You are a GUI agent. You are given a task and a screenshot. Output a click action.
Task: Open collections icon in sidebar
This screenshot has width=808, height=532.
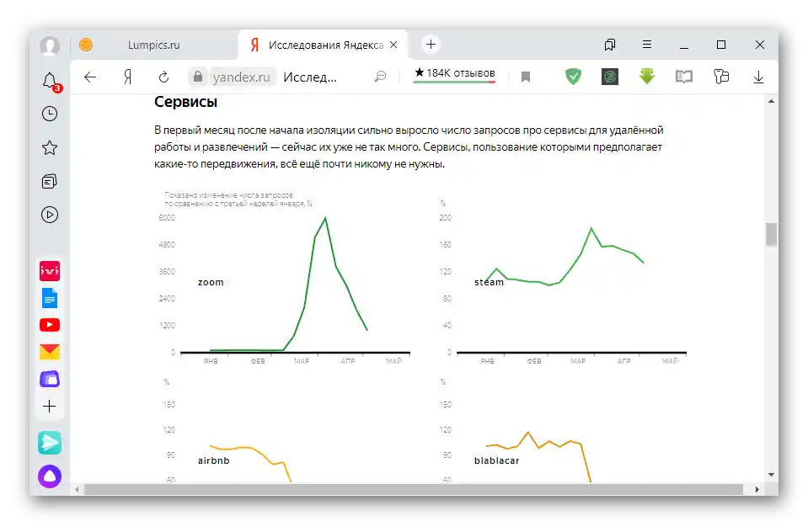pos(50,181)
